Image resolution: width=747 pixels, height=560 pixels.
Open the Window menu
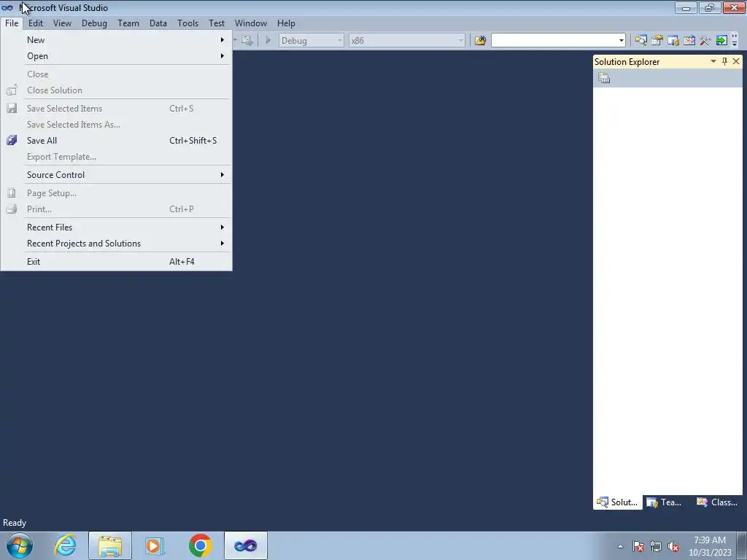click(x=251, y=23)
